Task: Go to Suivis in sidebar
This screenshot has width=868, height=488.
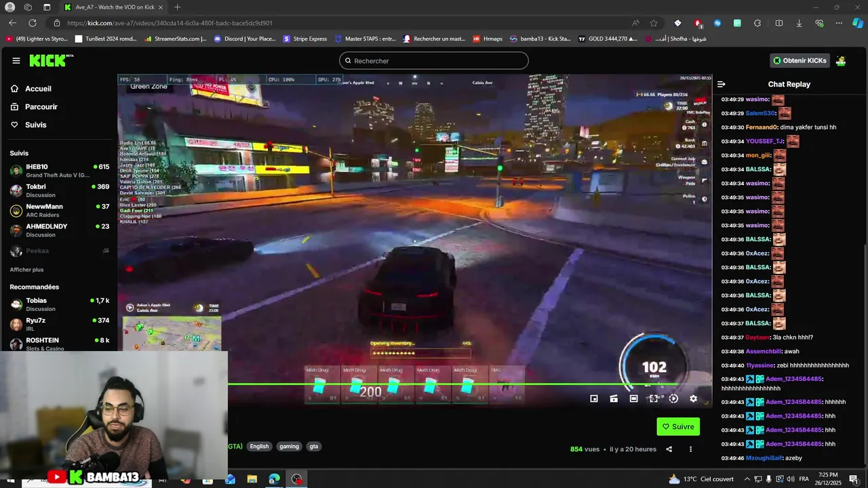Action: 35,125
